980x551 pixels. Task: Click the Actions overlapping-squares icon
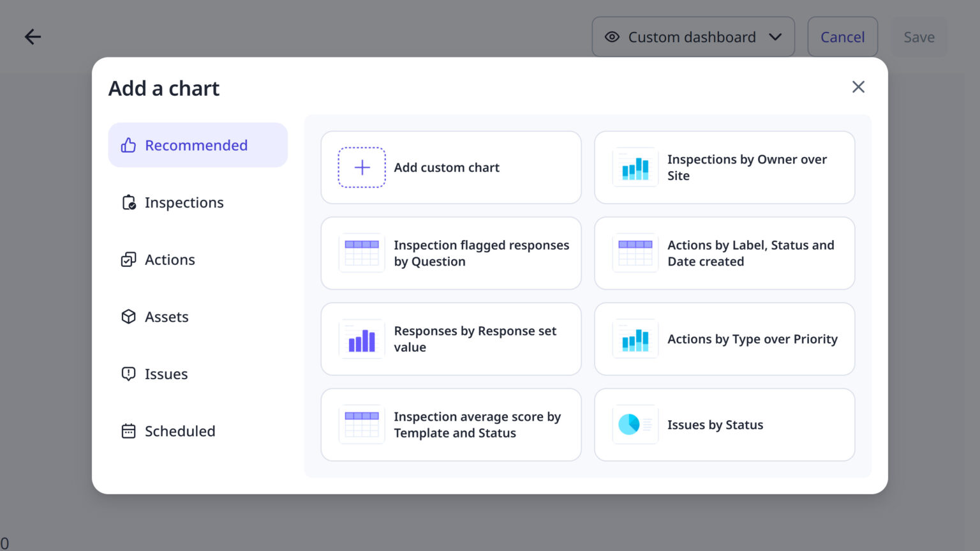[128, 259]
